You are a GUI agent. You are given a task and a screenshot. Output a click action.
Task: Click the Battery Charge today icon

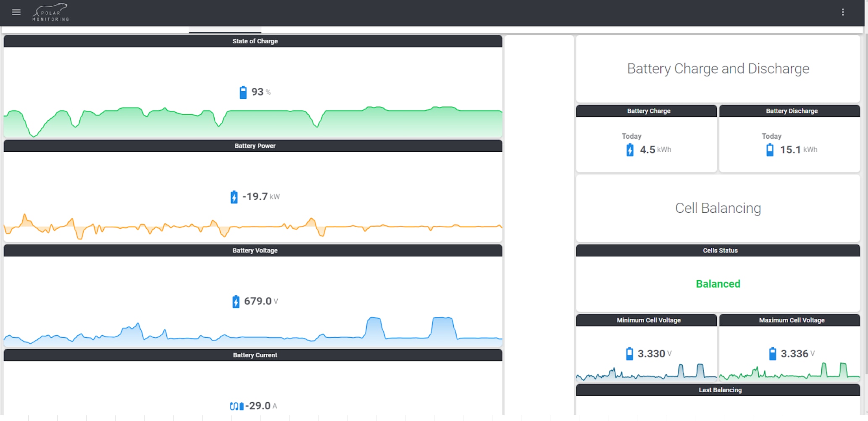(630, 150)
